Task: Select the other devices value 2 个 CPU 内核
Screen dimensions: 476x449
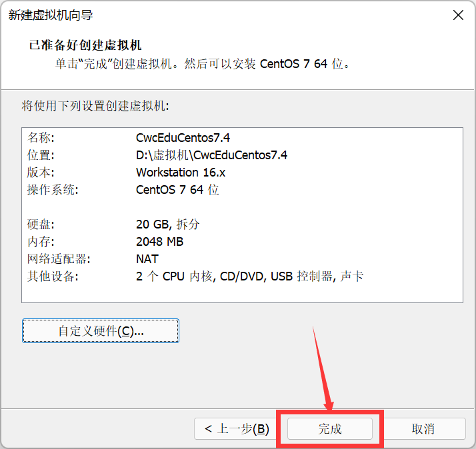Action: [x=174, y=276]
